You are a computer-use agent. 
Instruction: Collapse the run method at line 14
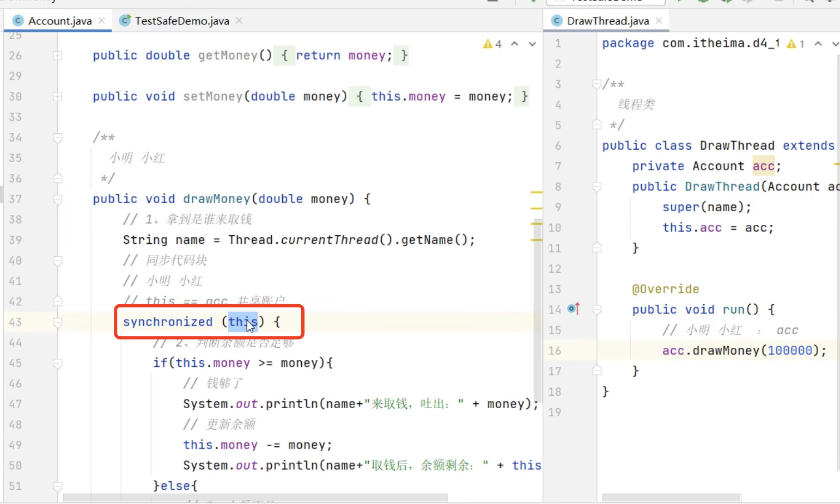pyautogui.click(x=597, y=310)
